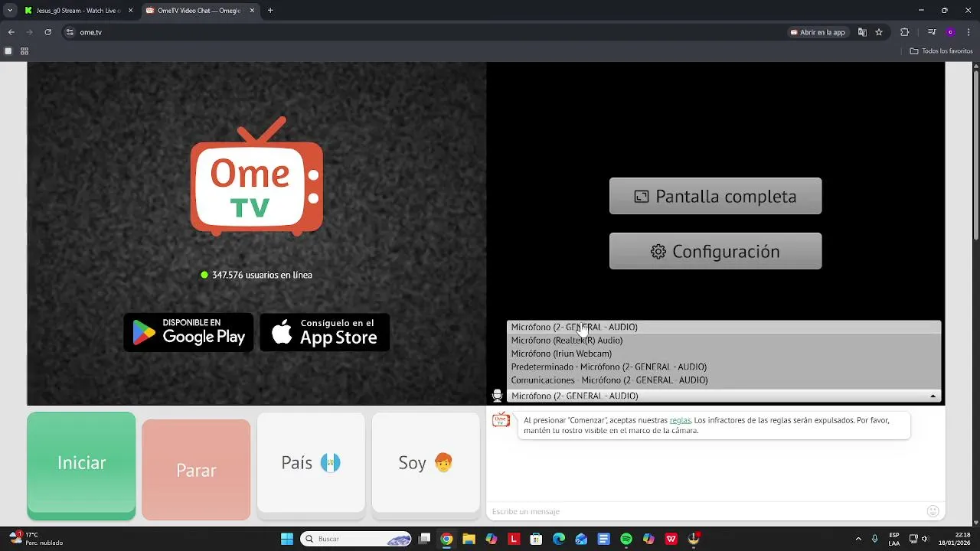Show hidden system tray icons
This screenshot has width=980, height=551.
click(x=858, y=539)
